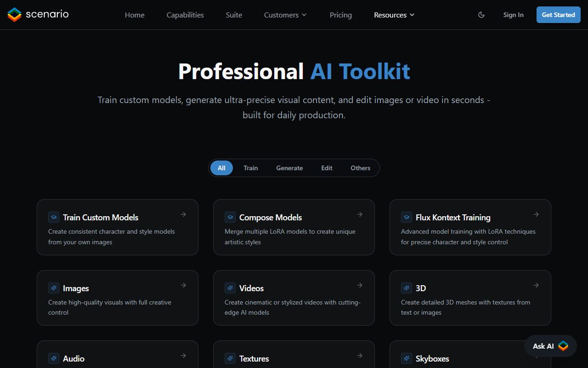Open the Resources dropdown menu

click(394, 15)
